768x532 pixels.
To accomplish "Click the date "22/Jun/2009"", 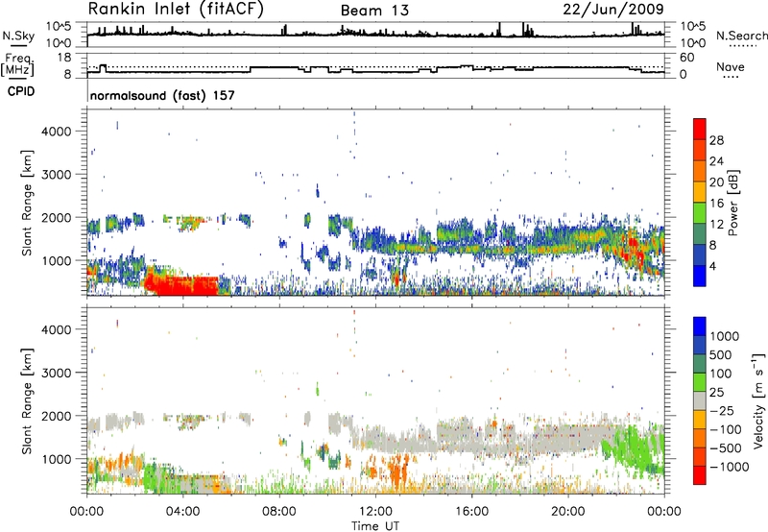I will tap(613, 9).
